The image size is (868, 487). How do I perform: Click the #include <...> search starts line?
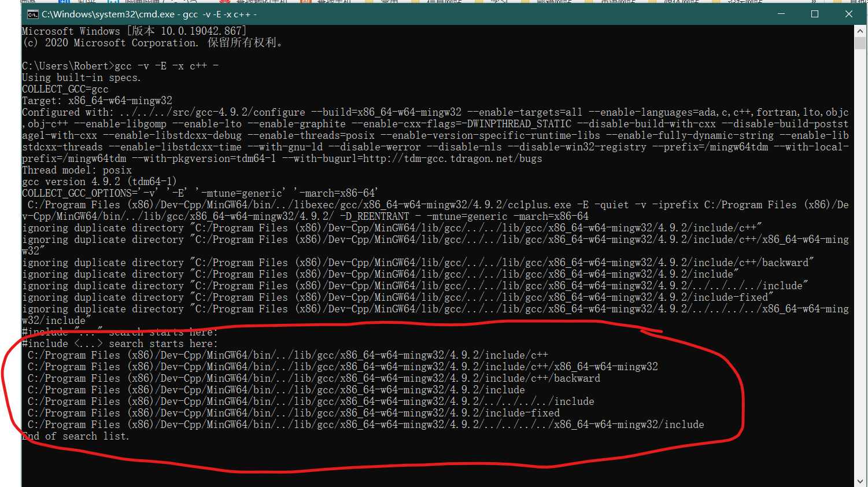(120, 344)
